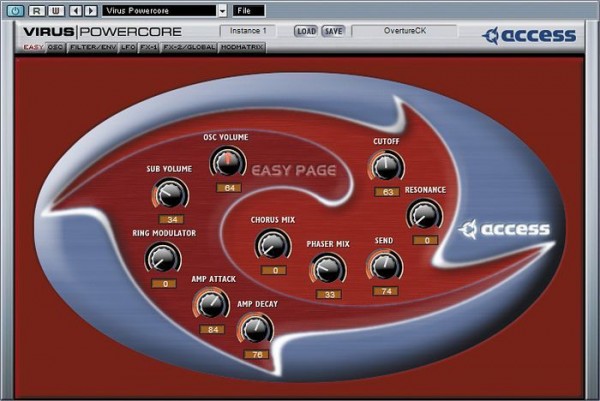Image resolution: width=600 pixels, height=401 pixels.
Task: Click the AMP DECAY value 76
Action: [x=257, y=355]
